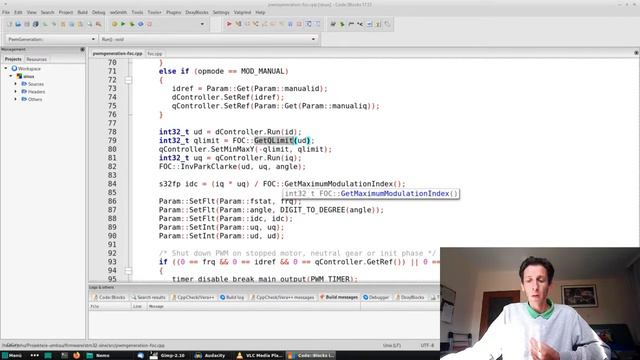Open the Debugging windows icon
Viewport: 640px width, 360px height.
[309, 24]
